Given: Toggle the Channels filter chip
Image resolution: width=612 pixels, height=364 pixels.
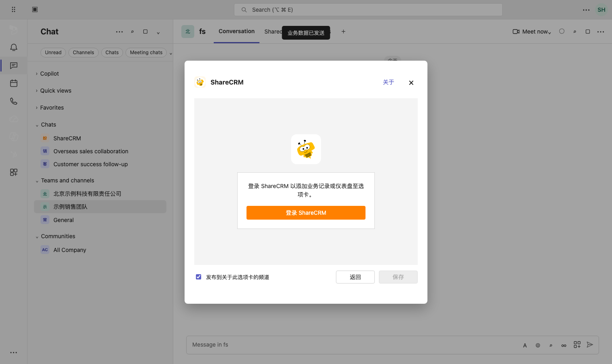Looking at the screenshot, I should pos(83,53).
